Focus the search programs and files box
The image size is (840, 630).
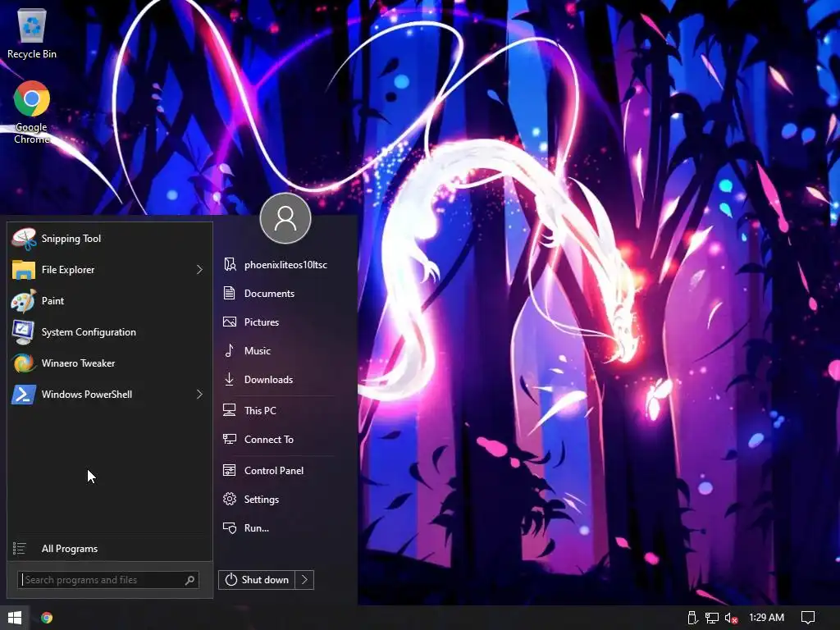(x=108, y=580)
